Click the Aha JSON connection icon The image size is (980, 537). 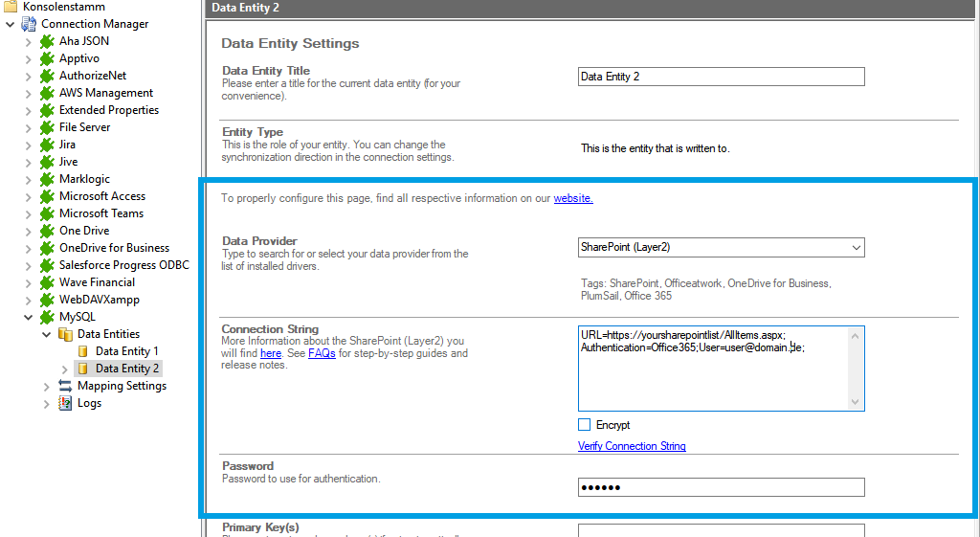47,41
